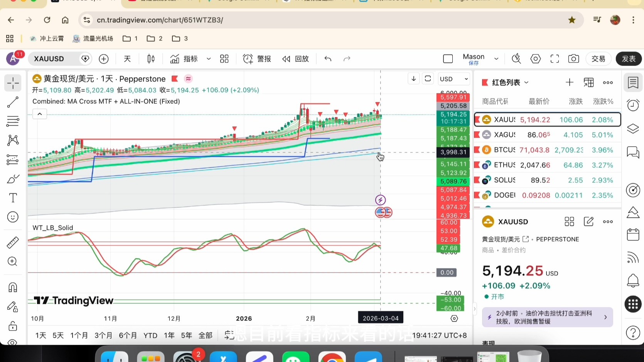Expand the indicators favorites dropdown arrow

[209, 59]
